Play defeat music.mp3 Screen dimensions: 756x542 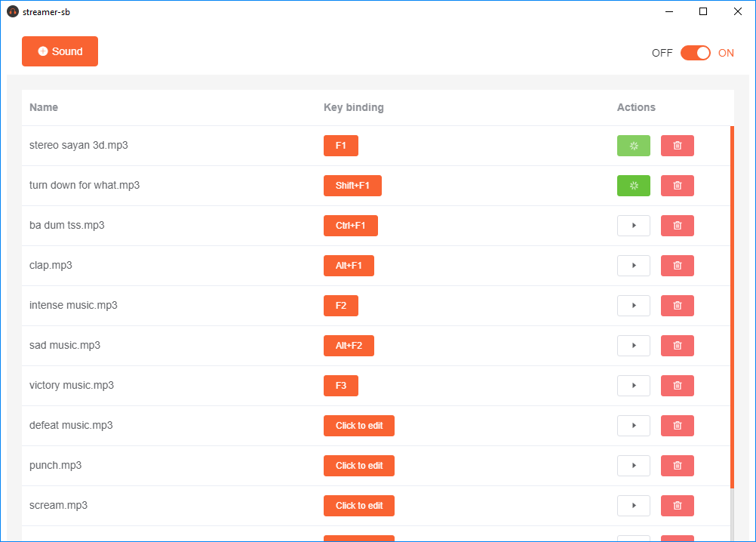pyautogui.click(x=634, y=426)
